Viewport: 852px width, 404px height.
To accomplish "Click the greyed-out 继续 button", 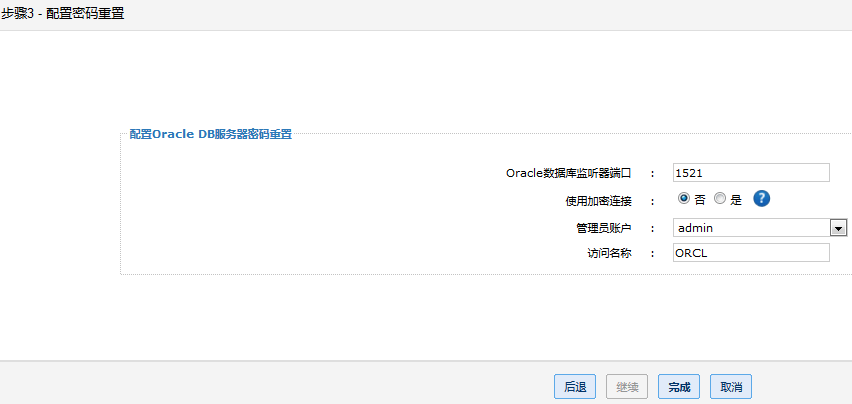I will pos(627,387).
